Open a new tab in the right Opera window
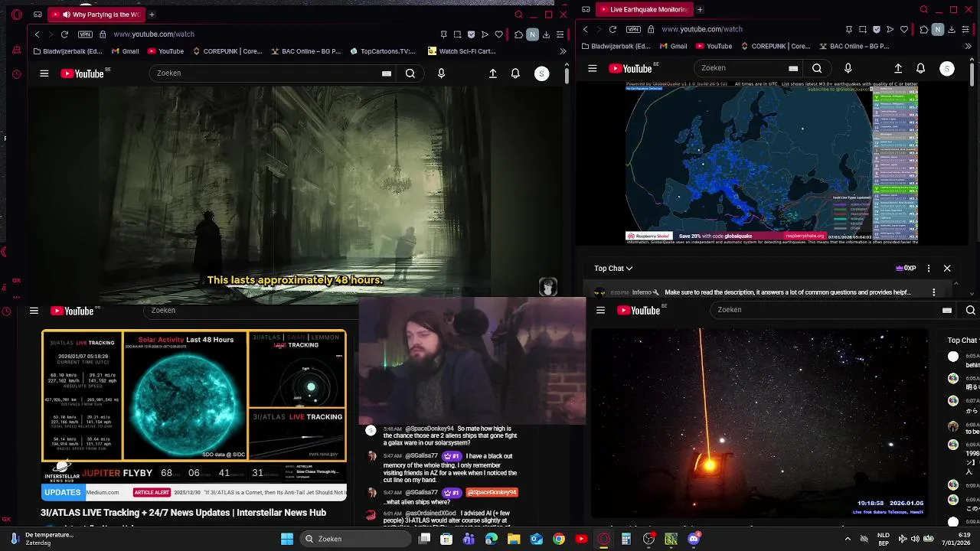Image resolution: width=980 pixels, height=551 pixels. 700,9
